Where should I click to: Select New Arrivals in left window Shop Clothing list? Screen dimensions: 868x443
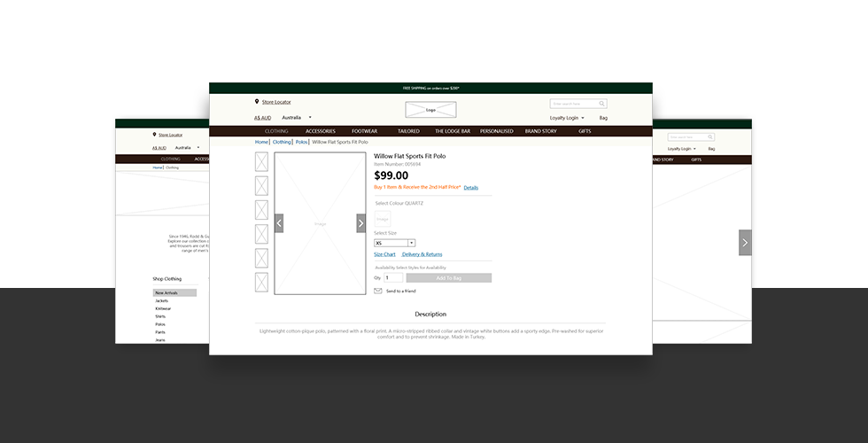tap(174, 292)
